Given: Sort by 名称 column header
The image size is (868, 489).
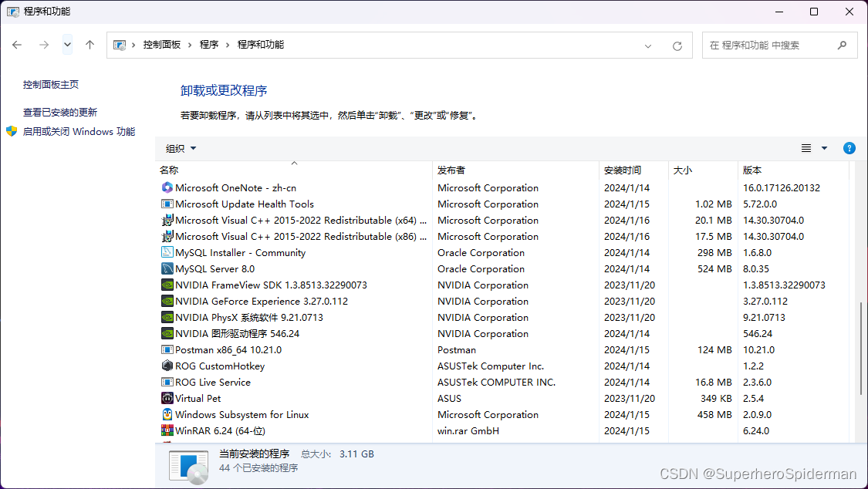Looking at the screenshot, I should pos(169,170).
